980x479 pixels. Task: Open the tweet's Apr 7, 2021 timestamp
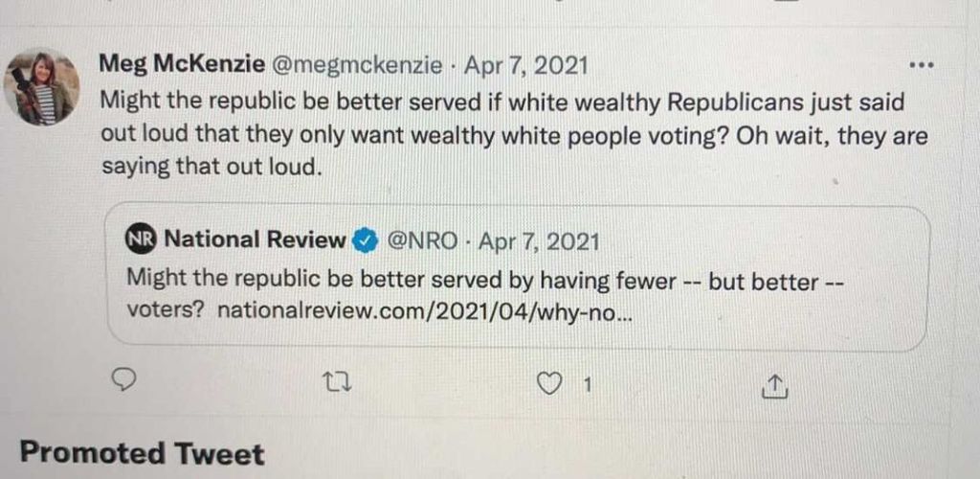pos(526,66)
